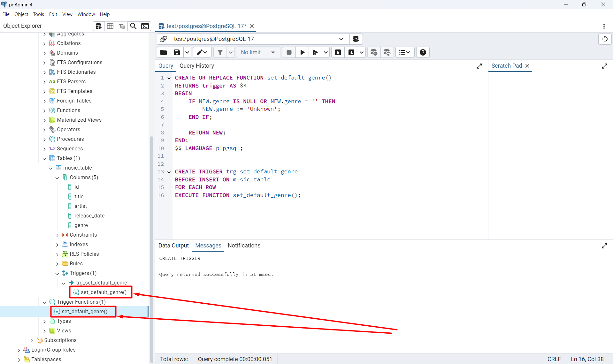Click the Search Objects magnifier icon
The height and width of the screenshot is (364, 613).
tap(133, 26)
